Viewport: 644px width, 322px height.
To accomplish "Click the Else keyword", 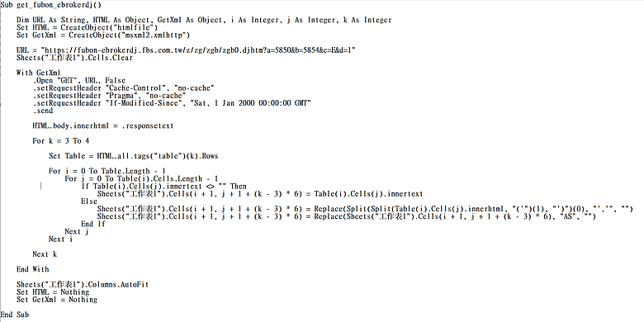I will pyautogui.click(x=88, y=201).
